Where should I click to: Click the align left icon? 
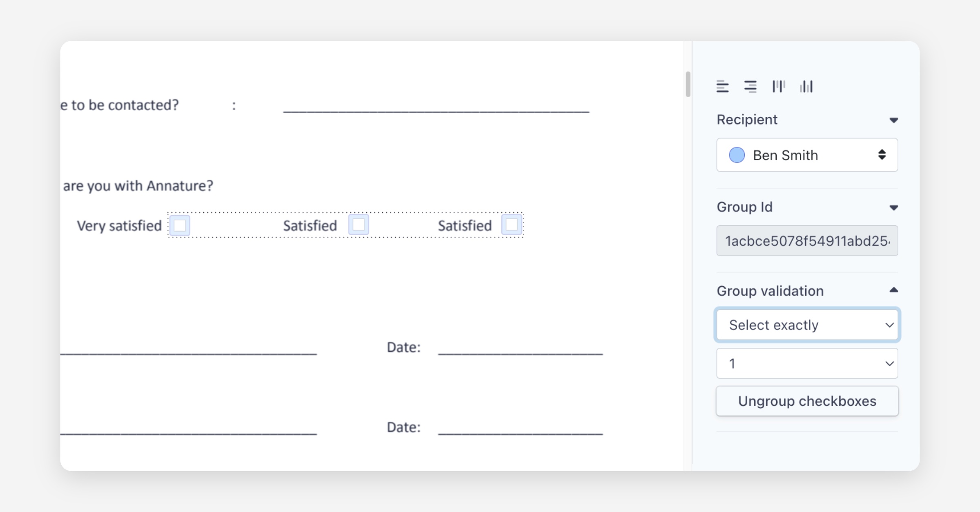722,87
